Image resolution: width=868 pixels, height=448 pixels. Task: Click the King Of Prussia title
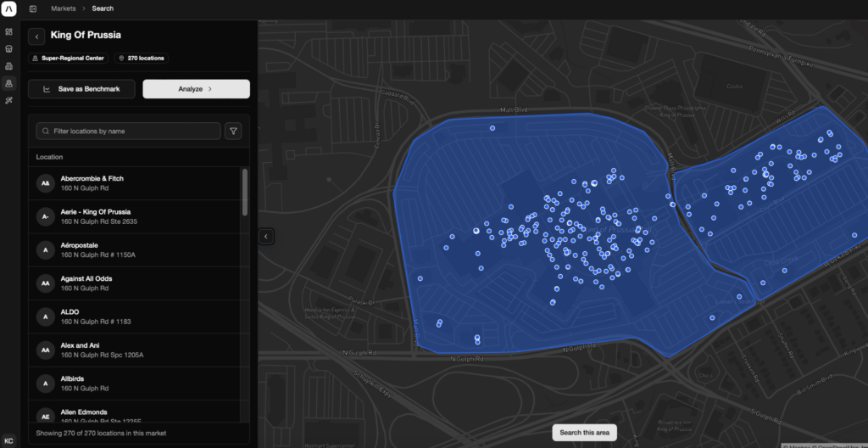86,35
